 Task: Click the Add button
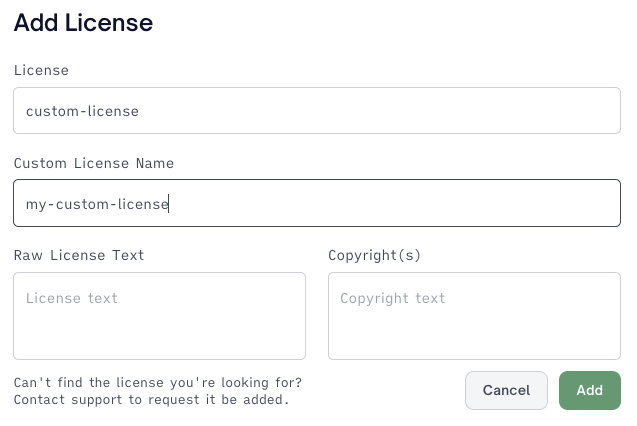pos(589,390)
